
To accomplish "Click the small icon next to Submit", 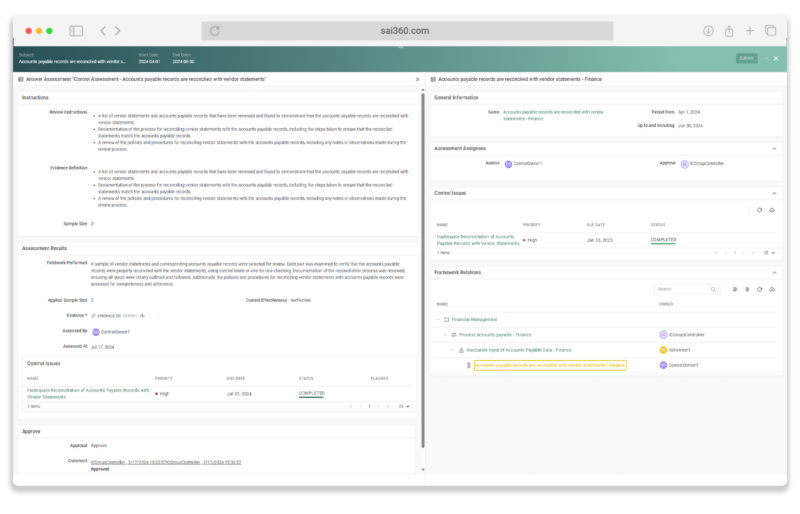I will point(766,59).
